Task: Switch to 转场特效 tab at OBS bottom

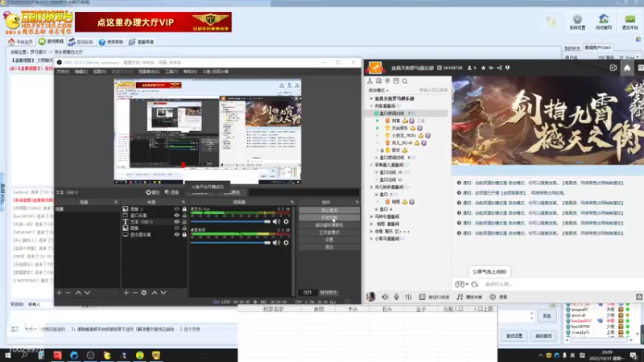Action: pyautogui.click(x=328, y=293)
